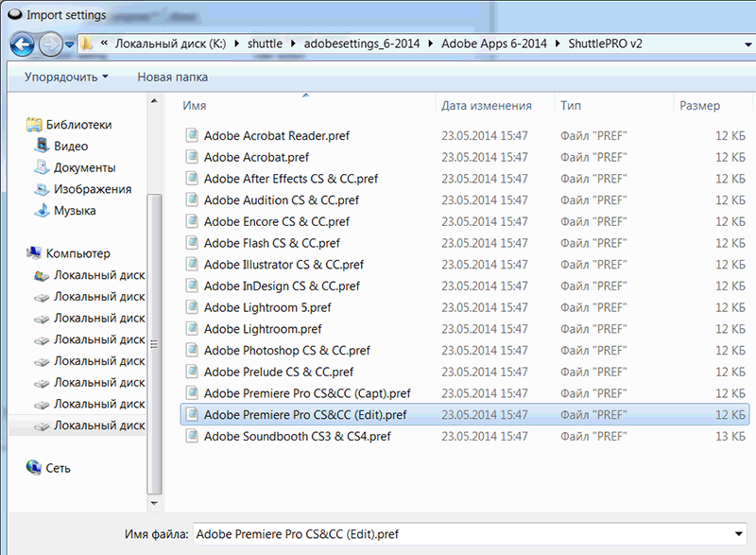Click the navigation pane vertical scrollbar
The image size is (756, 555).
[156, 345]
